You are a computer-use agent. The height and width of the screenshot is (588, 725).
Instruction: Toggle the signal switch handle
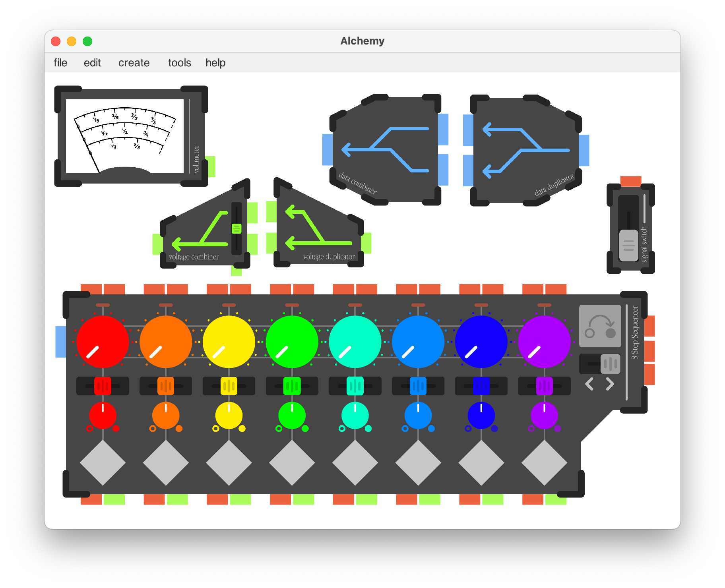(x=628, y=245)
